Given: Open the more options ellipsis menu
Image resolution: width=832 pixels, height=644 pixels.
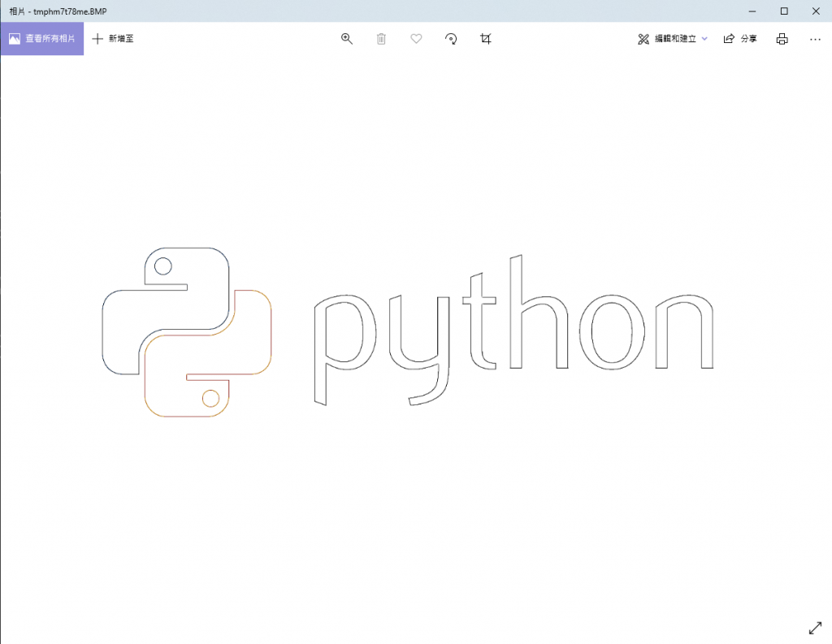Looking at the screenshot, I should pyautogui.click(x=815, y=39).
